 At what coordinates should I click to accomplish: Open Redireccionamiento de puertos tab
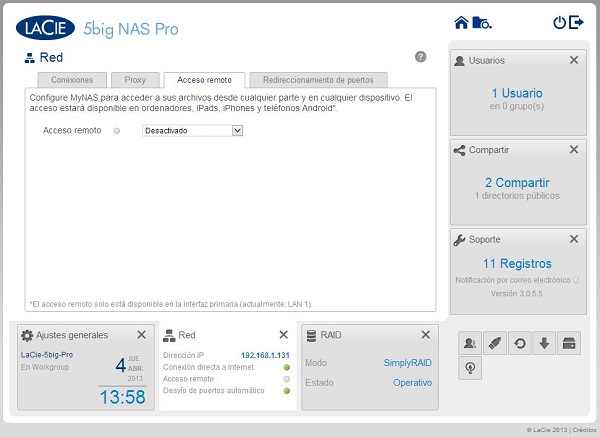(318, 80)
